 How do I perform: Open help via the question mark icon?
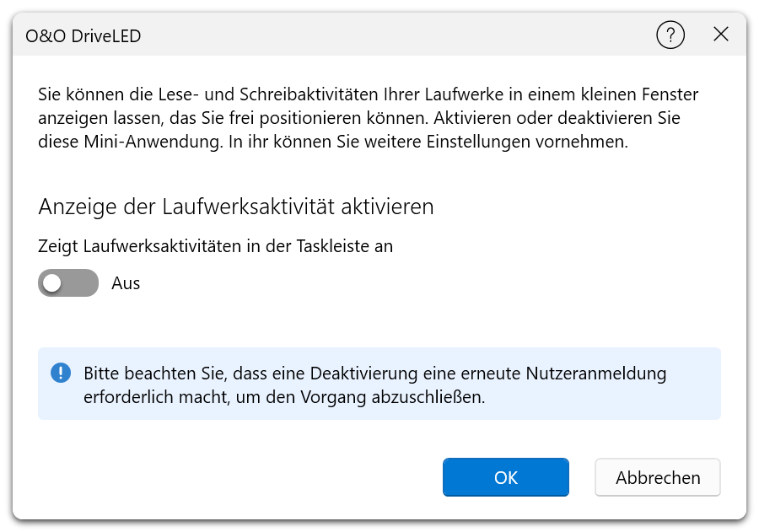coord(670,35)
